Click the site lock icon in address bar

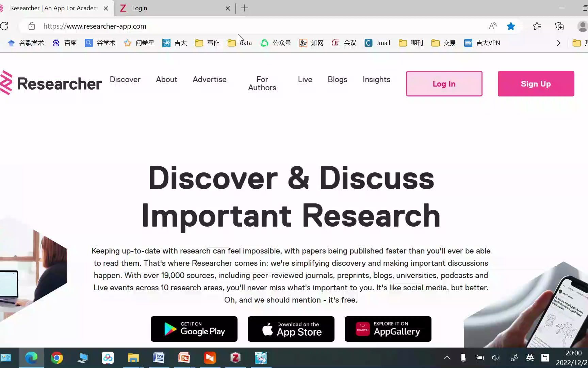point(32,26)
